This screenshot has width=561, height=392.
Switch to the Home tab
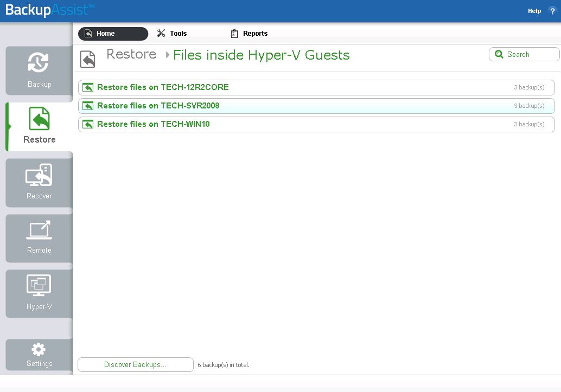pyautogui.click(x=113, y=34)
